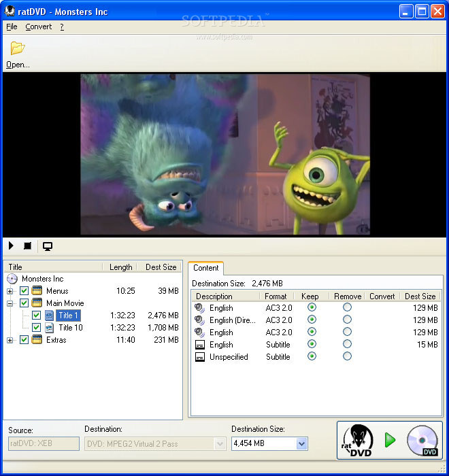Image resolution: width=449 pixels, height=476 pixels.
Task: Select Keep for first English AC3 track
Action: click(312, 307)
